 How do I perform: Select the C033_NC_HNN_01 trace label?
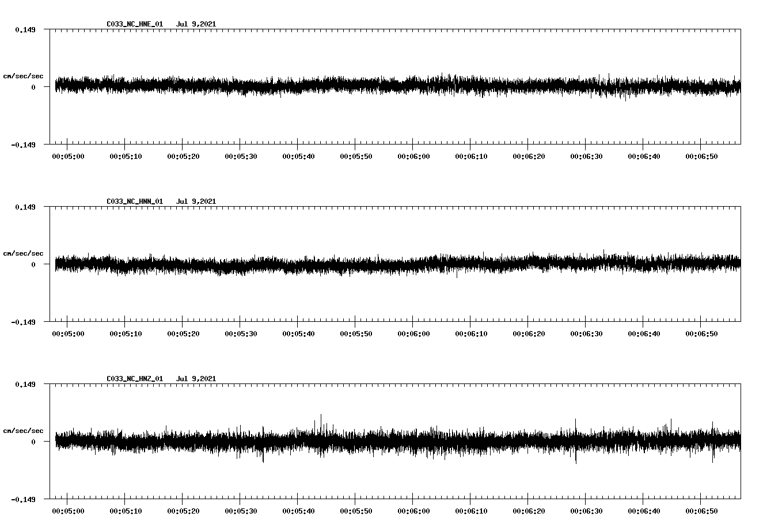pyautogui.click(x=134, y=202)
